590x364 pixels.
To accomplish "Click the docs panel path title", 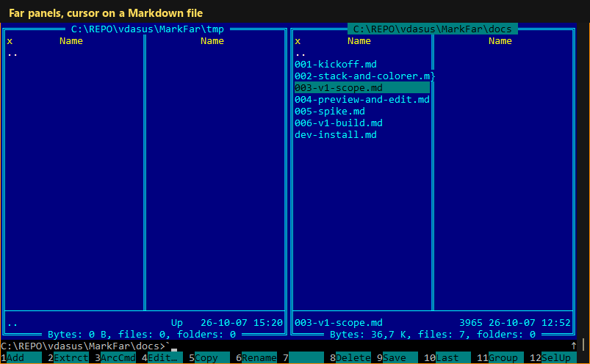I will point(432,29).
